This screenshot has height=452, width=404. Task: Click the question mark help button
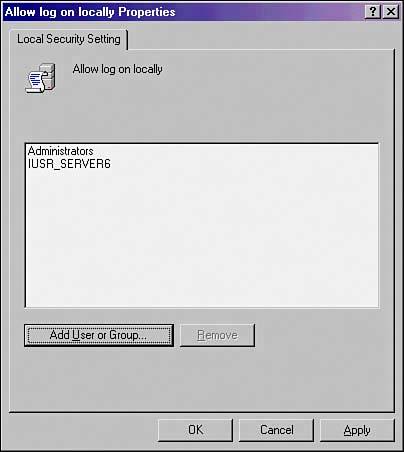click(373, 12)
